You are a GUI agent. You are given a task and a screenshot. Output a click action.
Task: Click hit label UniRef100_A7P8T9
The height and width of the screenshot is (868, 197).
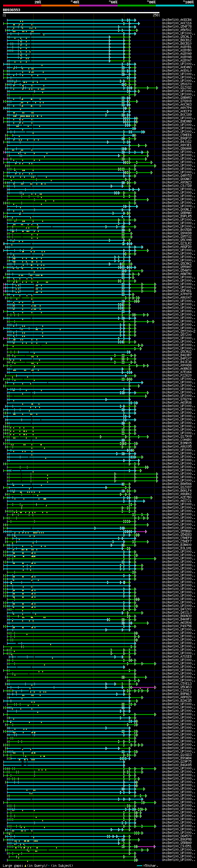point(177,294)
